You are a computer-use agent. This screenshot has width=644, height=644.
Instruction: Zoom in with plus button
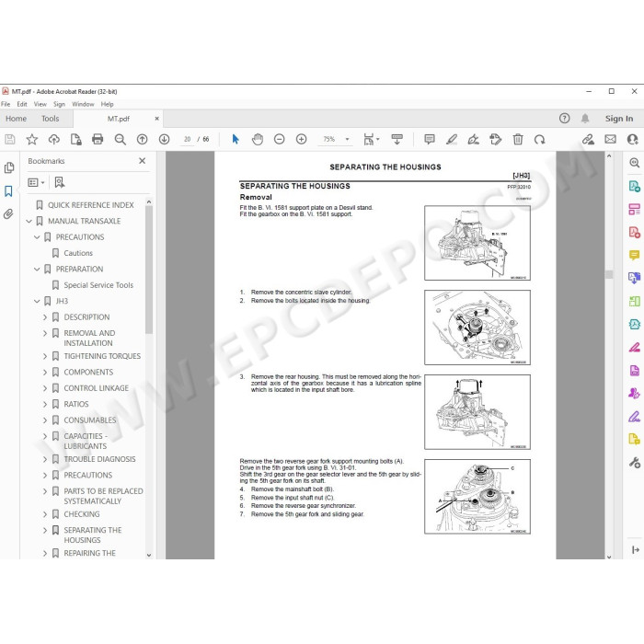pos(302,139)
